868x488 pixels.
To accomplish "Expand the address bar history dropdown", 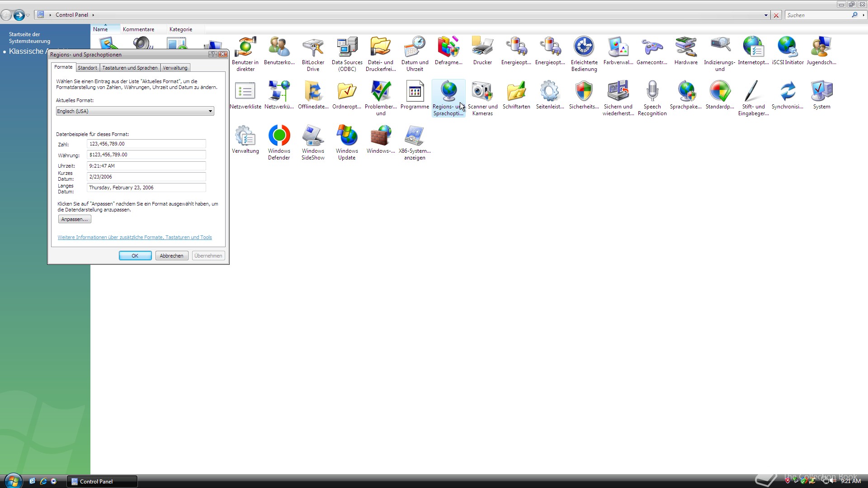I will click(x=766, y=15).
